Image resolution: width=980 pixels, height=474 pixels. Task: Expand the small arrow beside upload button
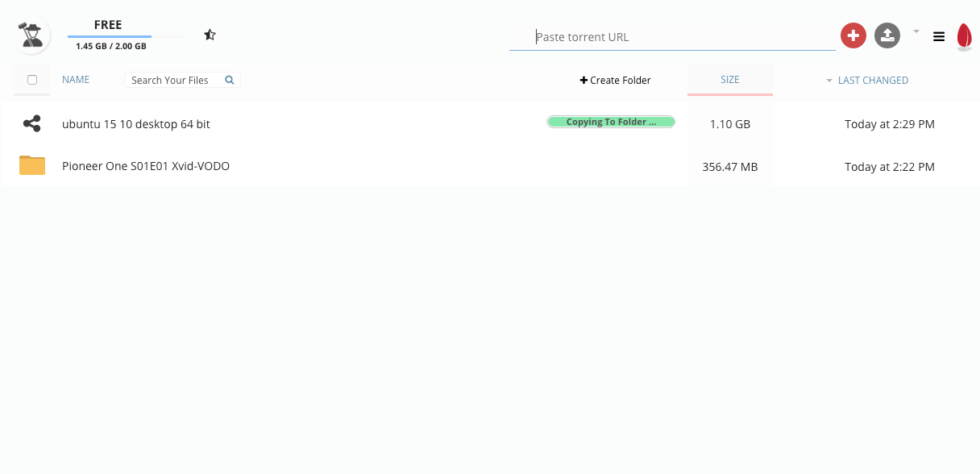(916, 31)
